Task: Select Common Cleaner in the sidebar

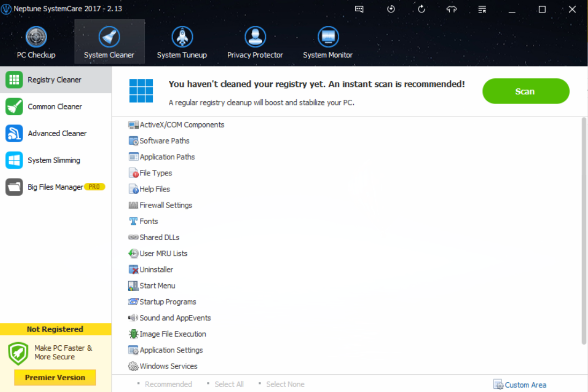Action: (x=56, y=107)
